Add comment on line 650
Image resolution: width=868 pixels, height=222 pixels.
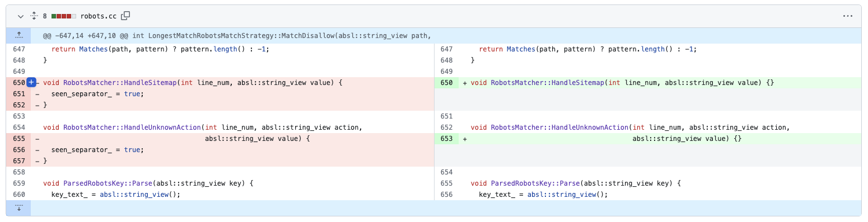tap(31, 83)
